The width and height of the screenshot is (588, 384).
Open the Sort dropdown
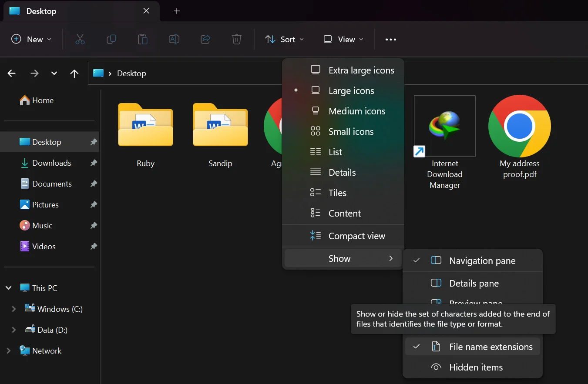click(284, 39)
